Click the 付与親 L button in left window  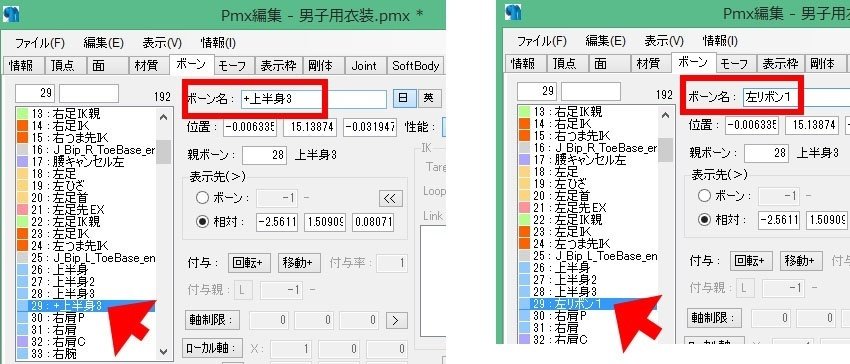pyautogui.click(x=242, y=290)
